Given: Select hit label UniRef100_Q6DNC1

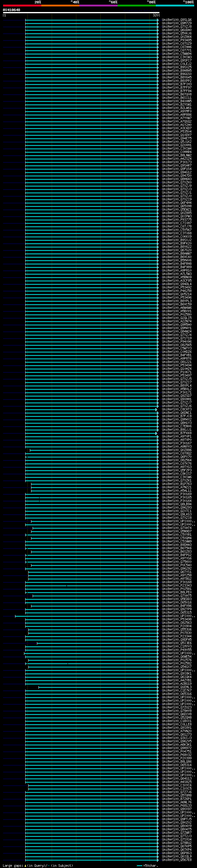Looking at the screenshot, I should [x=177, y=413].
